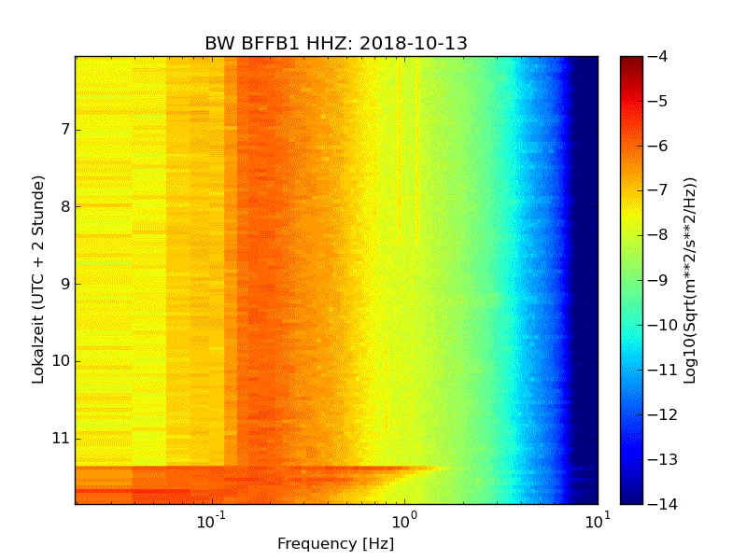Click the colorbar tick label '−12'
Screen dimensions: 747x560
click(x=663, y=414)
